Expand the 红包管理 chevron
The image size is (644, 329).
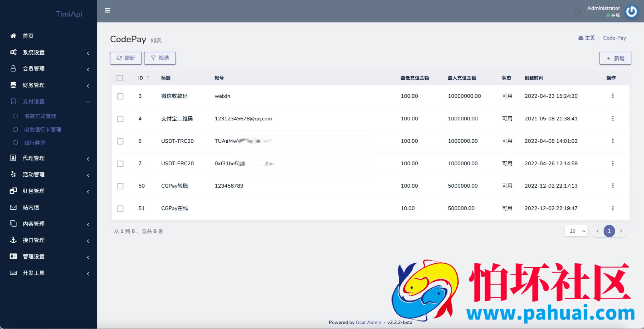click(88, 191)
